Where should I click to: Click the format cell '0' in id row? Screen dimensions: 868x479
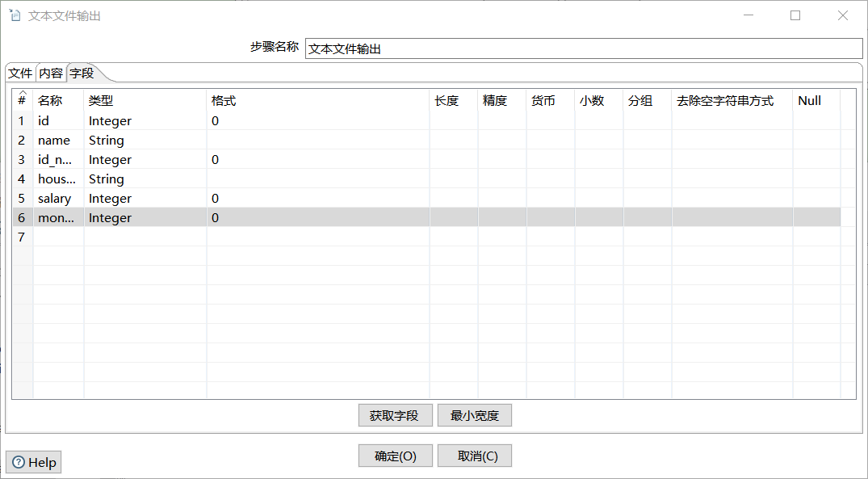[318, 120]
